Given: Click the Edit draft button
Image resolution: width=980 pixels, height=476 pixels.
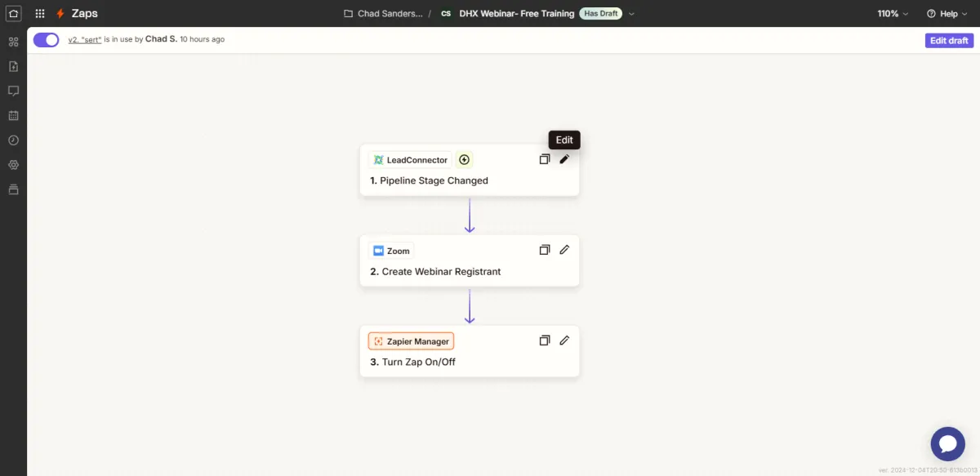Looking at the screenshot, I should [949, 40].
